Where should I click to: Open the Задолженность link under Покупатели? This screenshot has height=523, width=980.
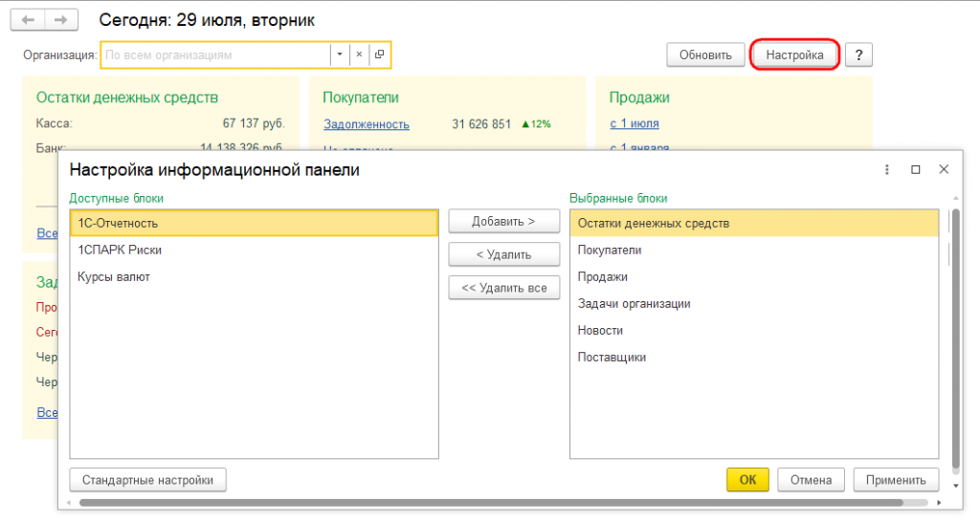click(367, 124)
